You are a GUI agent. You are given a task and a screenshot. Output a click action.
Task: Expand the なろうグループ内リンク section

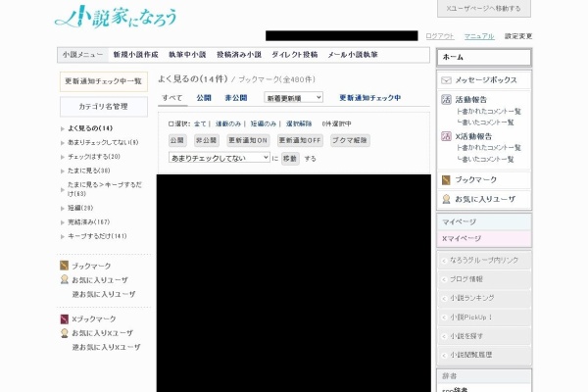point(484,260)
